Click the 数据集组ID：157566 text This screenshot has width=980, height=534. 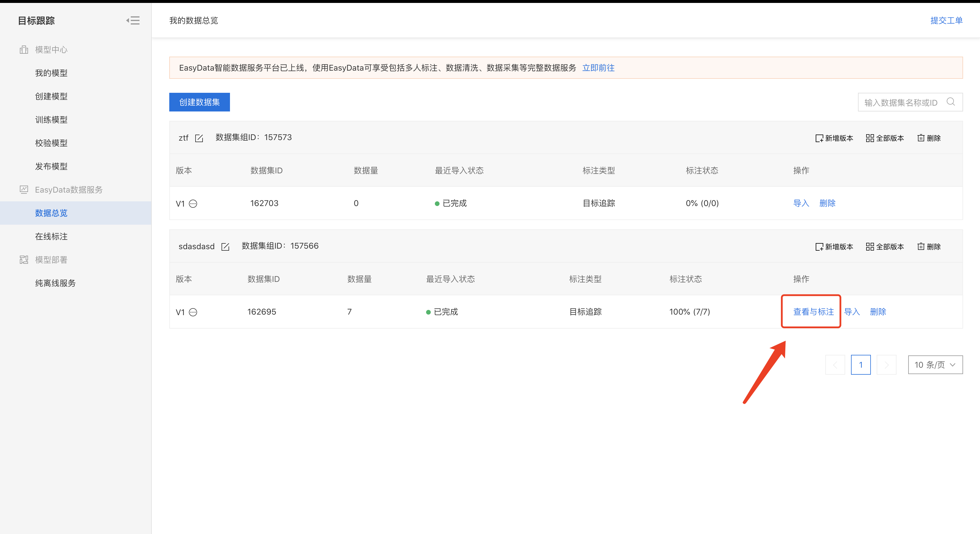pyautogui.click(x=280, y=246)
